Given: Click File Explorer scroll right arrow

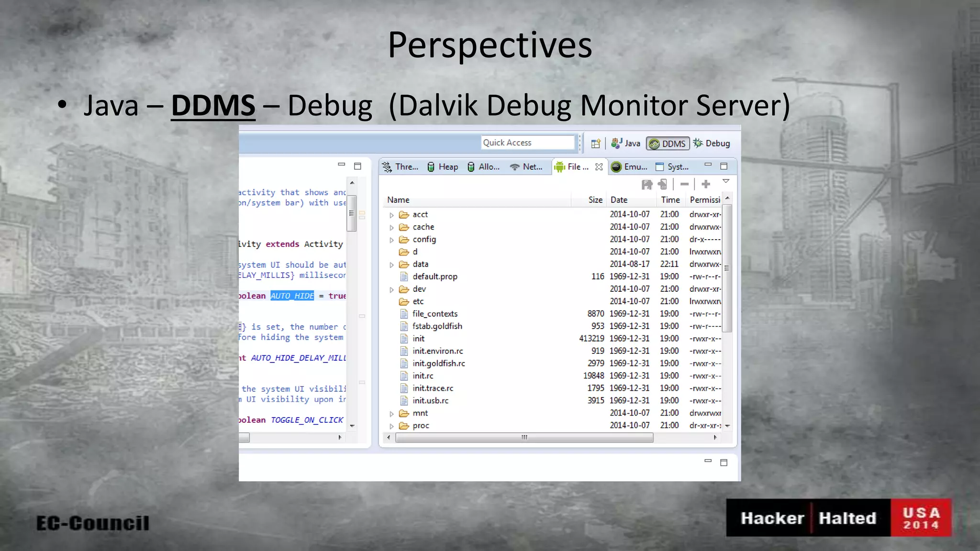Looking at the screenshot, I should click(x=715, y=438).
